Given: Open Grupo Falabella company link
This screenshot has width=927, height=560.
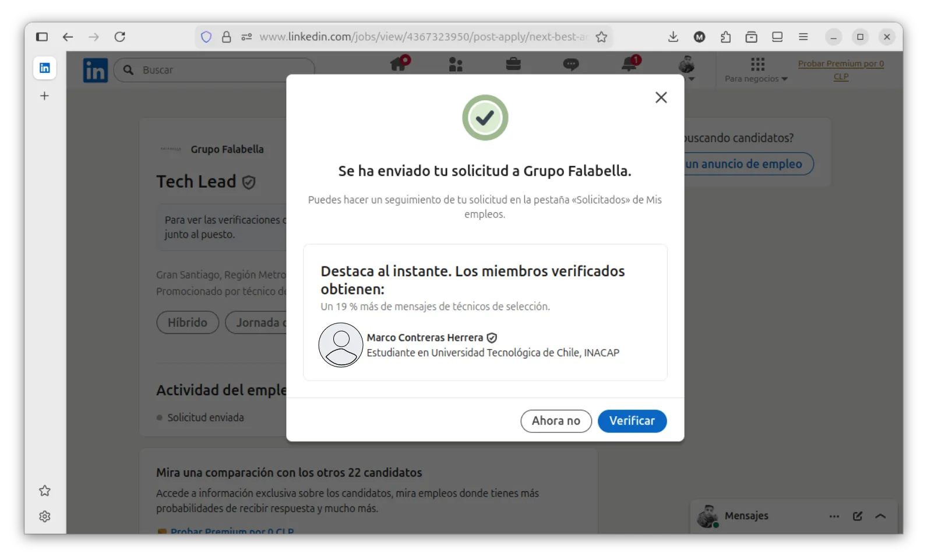Looking at the screenshot, I should click(227, 149).
